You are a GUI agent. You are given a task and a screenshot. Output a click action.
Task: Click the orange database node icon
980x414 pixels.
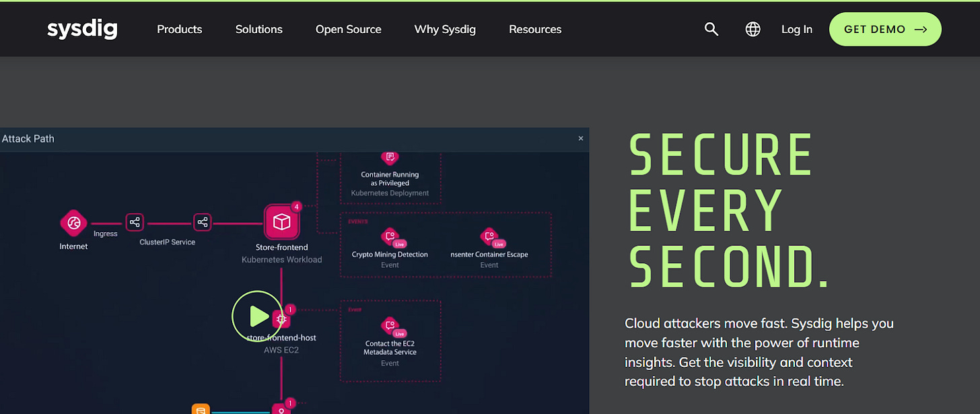tap(201, 409)
